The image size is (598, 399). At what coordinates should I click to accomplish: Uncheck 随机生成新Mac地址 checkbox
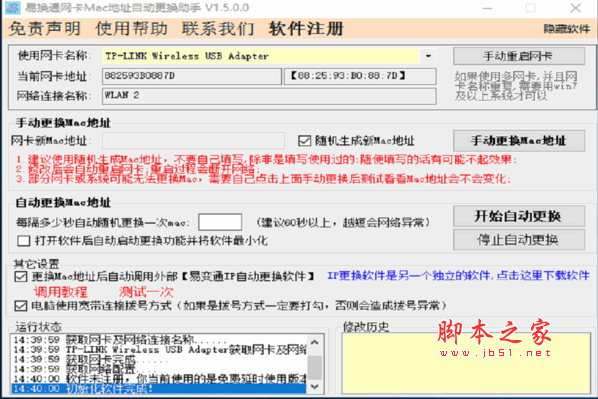(304, 141)
